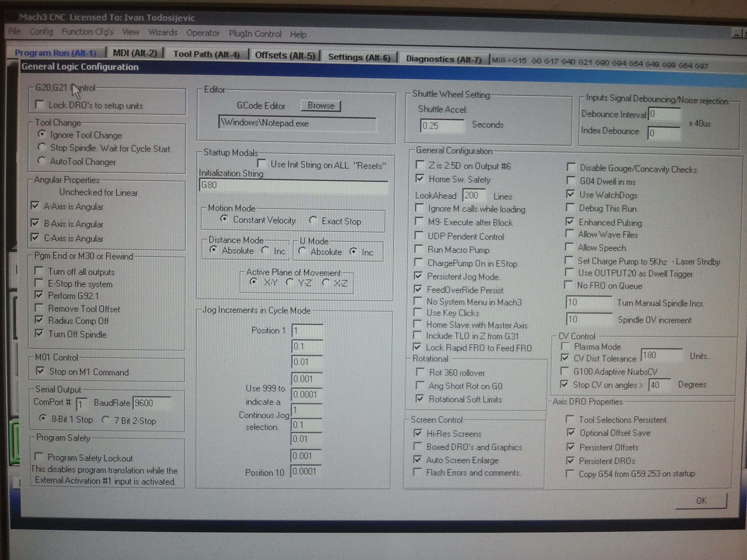
Task: Open the PlugIn Control menu
Action: pyautogui.click(x=255, y=34)
